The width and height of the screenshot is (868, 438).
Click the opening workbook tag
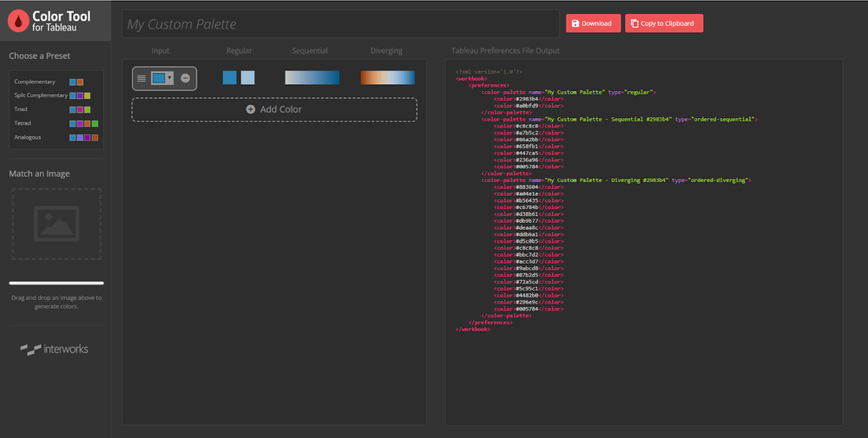tap(471, 79)
